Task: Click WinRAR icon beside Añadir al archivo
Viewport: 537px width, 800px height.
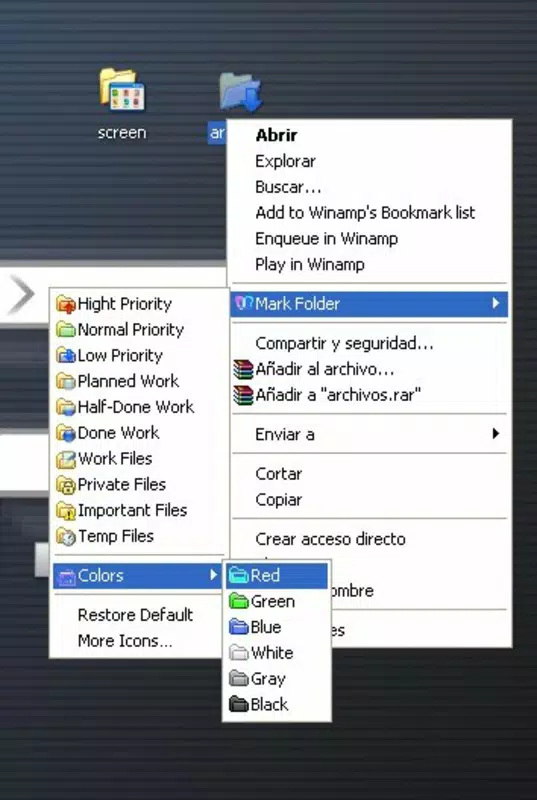Action: [x=243, y=369]
